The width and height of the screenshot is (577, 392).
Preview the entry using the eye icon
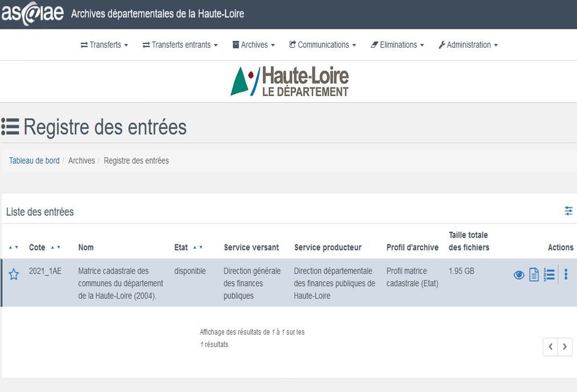point(518,274)
